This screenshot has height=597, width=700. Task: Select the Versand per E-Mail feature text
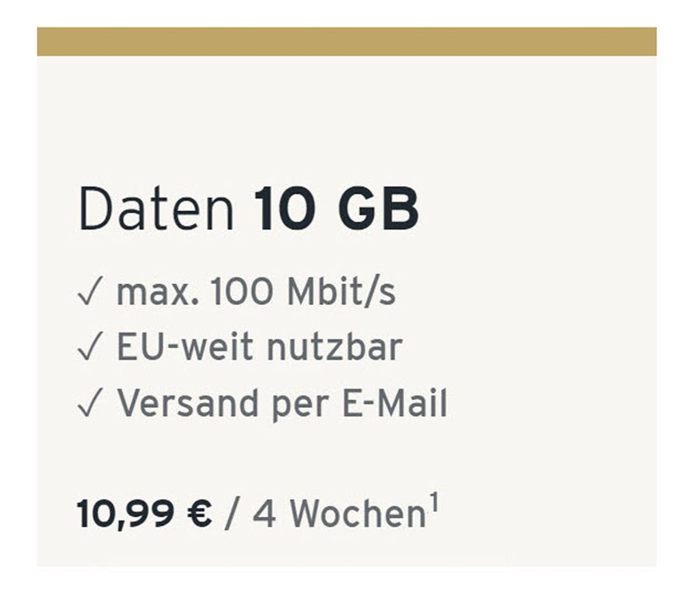(x=282, y=403)
